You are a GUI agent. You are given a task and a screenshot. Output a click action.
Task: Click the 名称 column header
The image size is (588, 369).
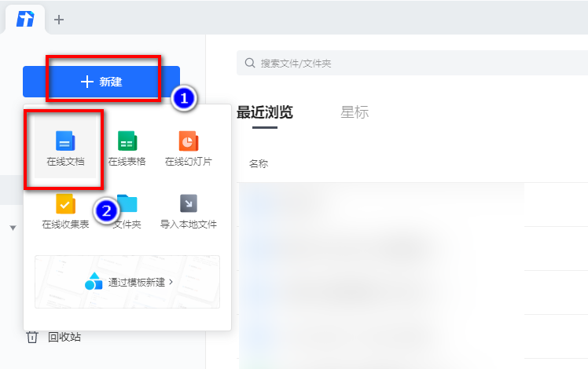[x=259, y=164]
